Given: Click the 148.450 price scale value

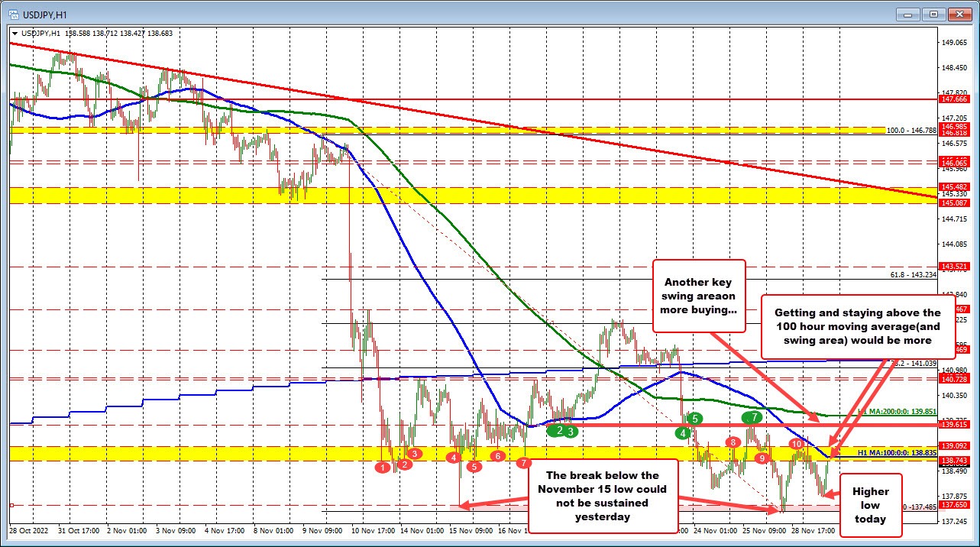Looking at the screenshot, I should (x=956, y=68).
